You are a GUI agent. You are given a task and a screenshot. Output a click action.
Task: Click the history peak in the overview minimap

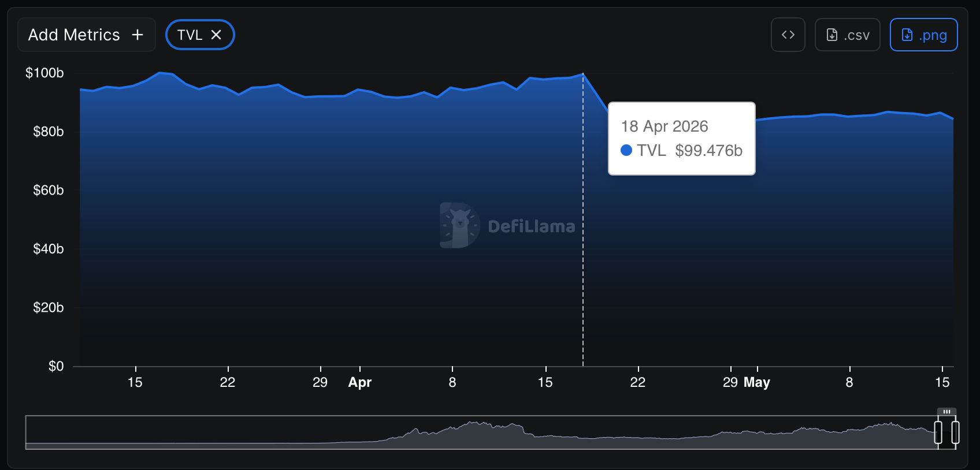pyautogui.click(x=474, y=424)
